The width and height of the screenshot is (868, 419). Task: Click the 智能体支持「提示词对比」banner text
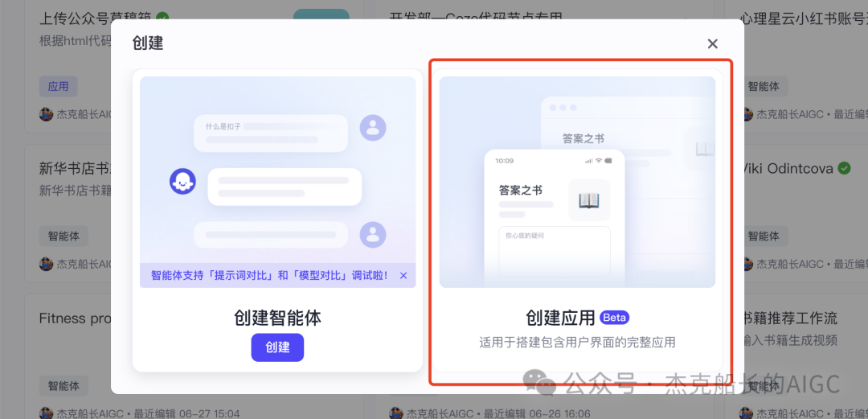(x=270, y=276)
